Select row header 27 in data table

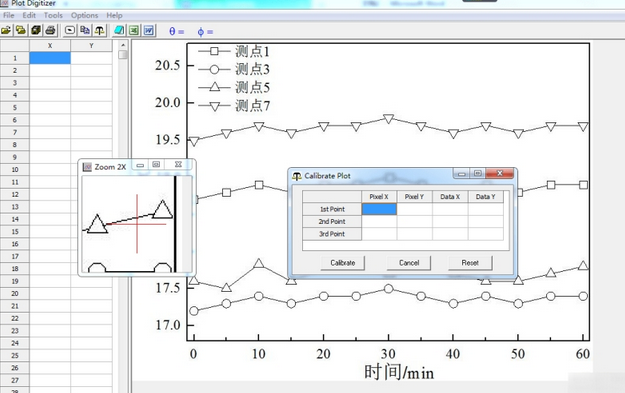click(x=15, y=380)
